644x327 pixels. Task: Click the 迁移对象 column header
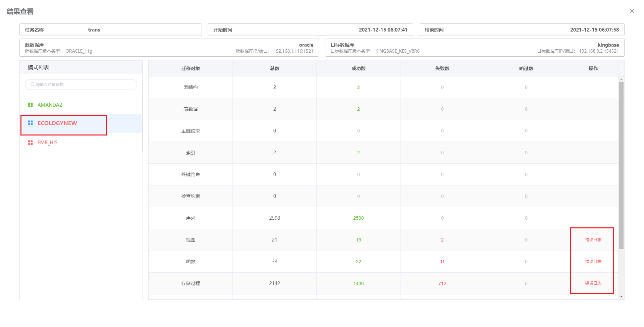point(191,68)
